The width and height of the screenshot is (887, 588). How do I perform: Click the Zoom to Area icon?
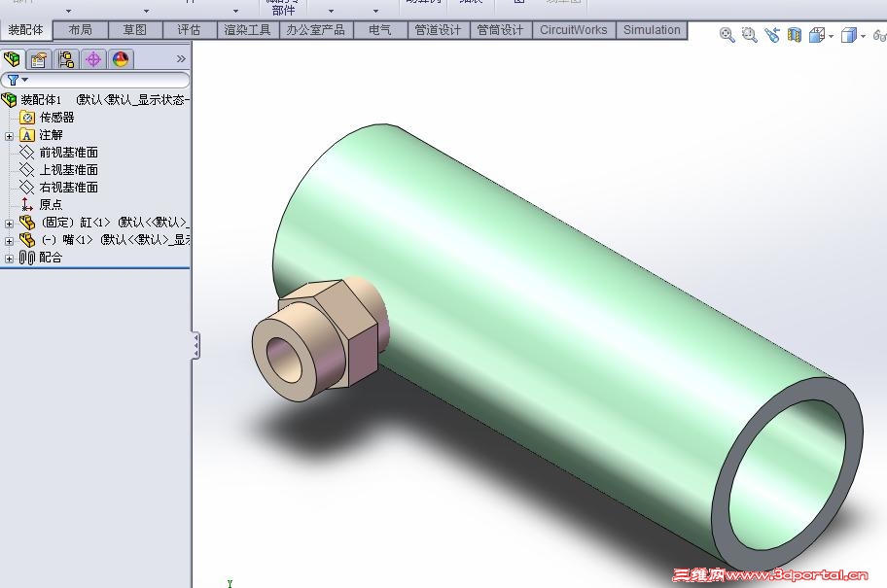750,36
